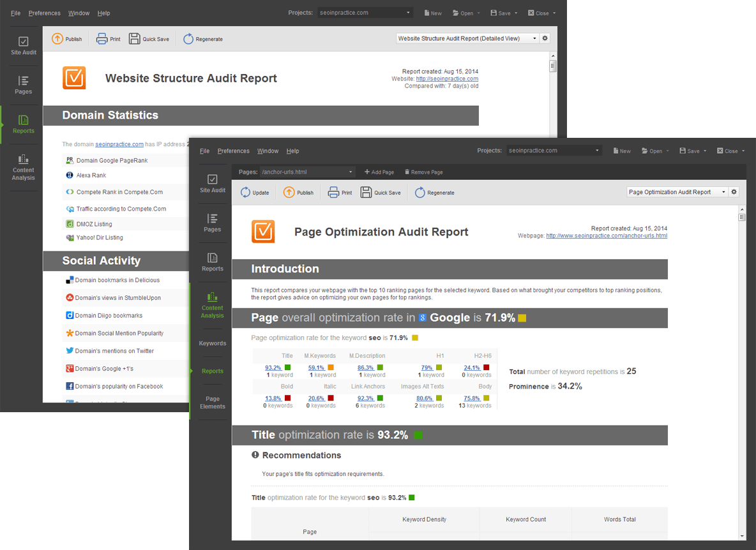Open the settings gear beside Page Optimization report selector

(734, 191)
